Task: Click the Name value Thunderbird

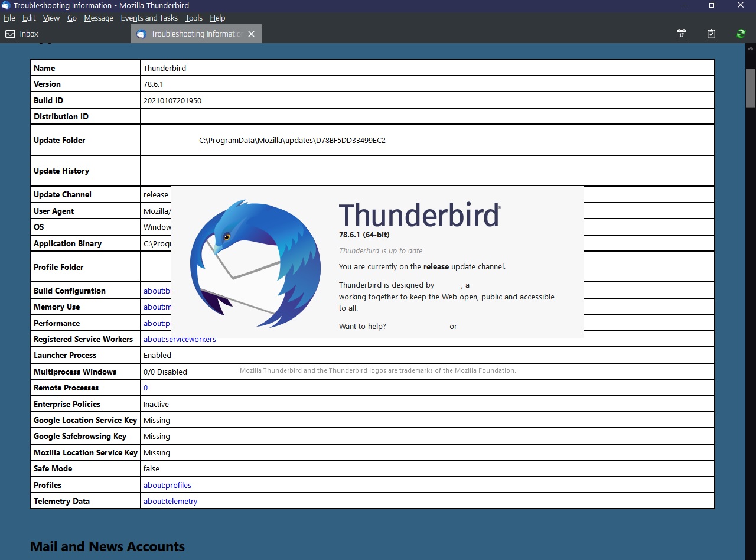Action: click(x=165, y=69)
